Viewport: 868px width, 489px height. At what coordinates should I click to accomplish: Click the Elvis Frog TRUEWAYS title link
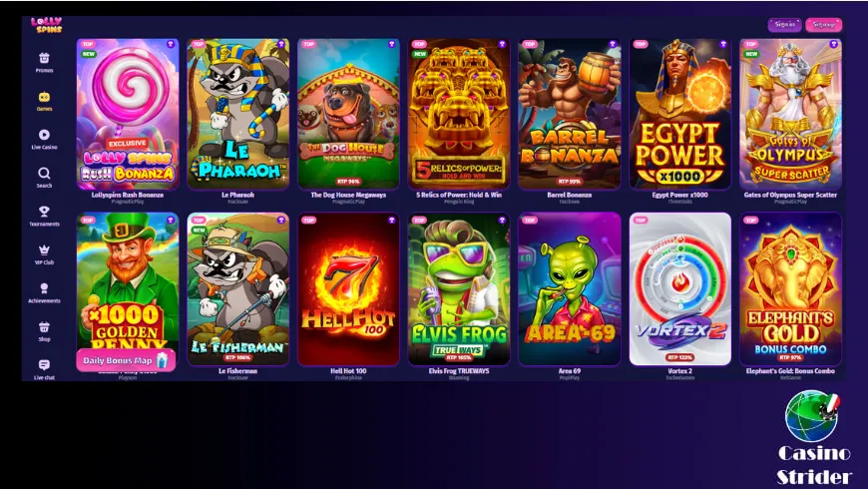tap(459, 371)
